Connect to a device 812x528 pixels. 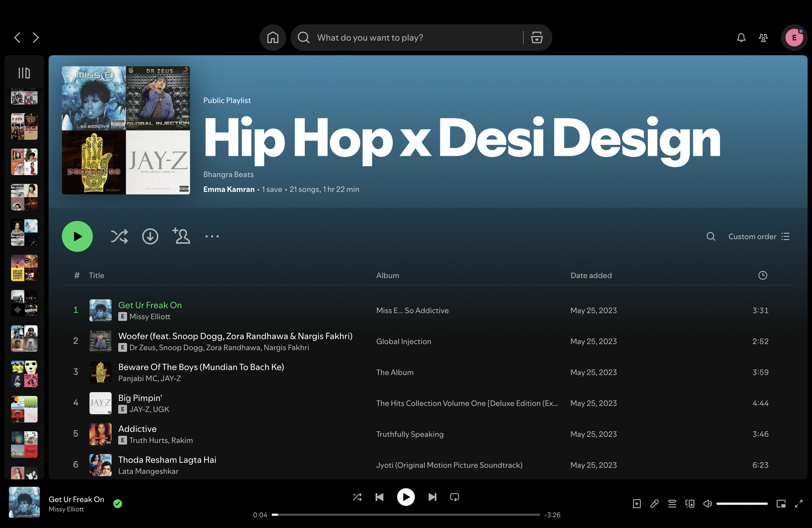tap(690, 503)
